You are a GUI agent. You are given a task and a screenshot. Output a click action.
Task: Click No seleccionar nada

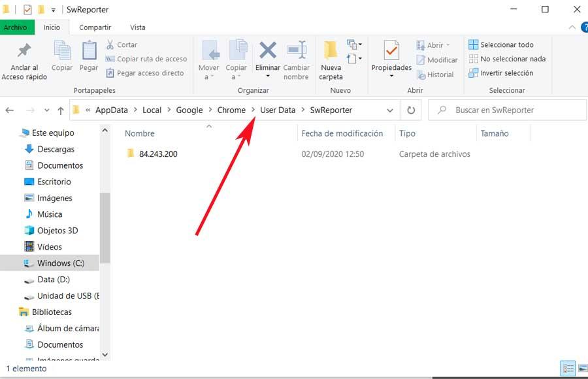[507, 59]
